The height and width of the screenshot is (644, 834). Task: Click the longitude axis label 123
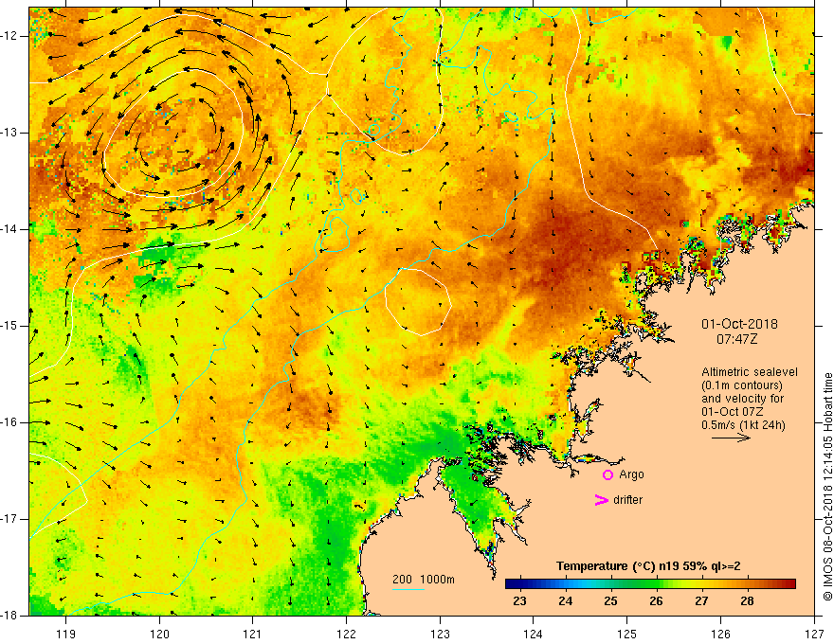pyautogui.click(x=440, y=634)
